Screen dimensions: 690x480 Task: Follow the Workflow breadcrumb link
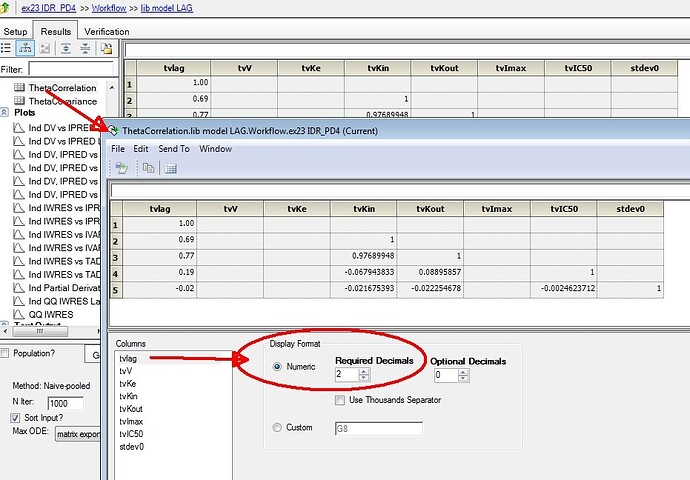tap(109, 8)
